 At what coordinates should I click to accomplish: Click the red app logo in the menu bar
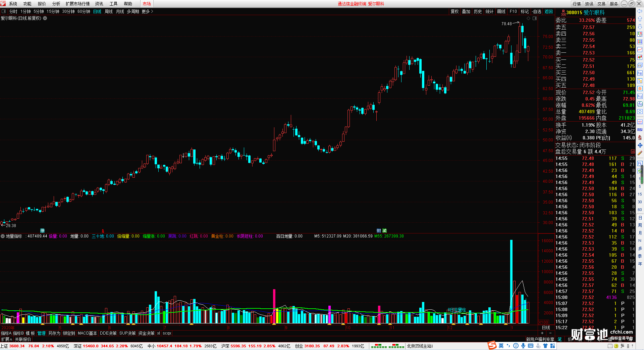pyautogui.click(x=3, y=3)
